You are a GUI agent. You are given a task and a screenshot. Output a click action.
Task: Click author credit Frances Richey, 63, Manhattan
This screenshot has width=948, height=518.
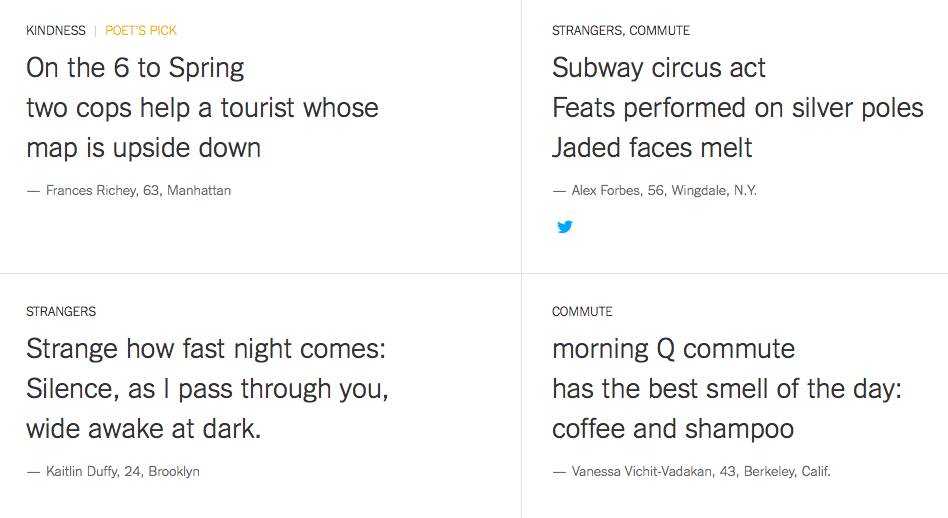[138, 190]
